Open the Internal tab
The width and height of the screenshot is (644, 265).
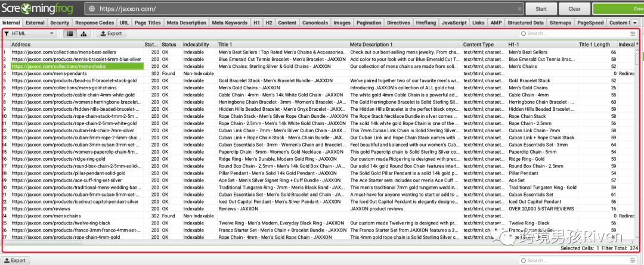pos(11,23)
